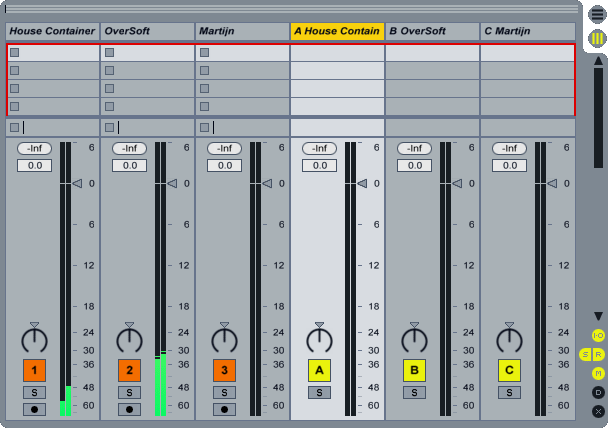Show Crossfader section with X selector
This screenshot has height=428, width=608.
598,411
